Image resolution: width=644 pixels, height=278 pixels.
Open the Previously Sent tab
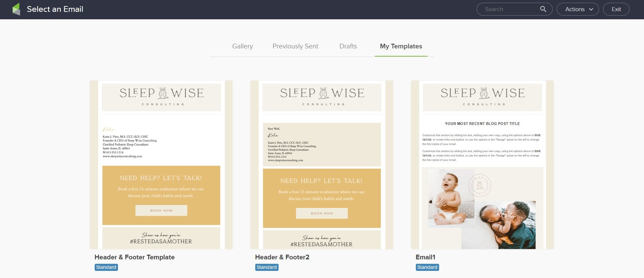[295, 46]
